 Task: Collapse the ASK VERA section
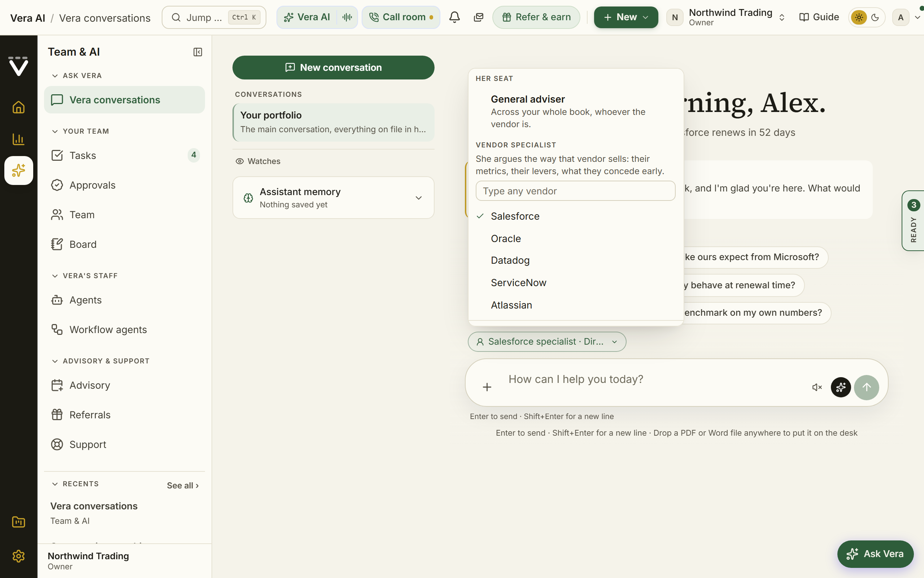pyautogui.click(x=77, y=76)
